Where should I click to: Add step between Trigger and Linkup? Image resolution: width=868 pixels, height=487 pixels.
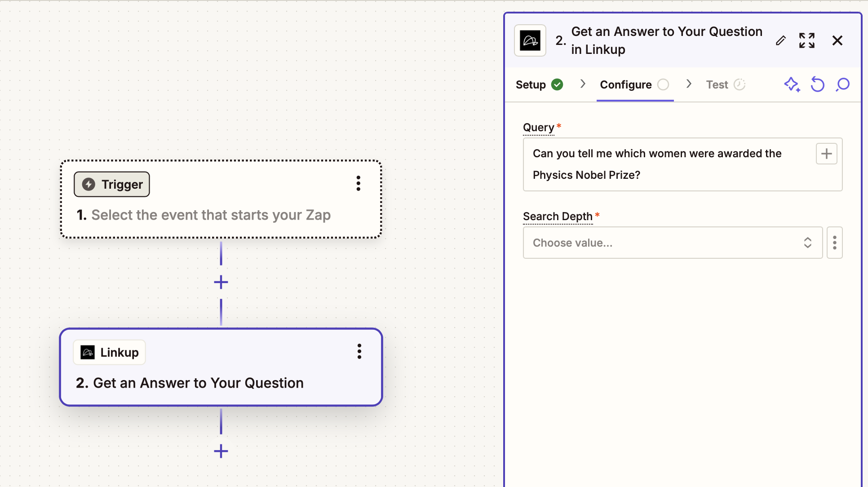[221, 282]
